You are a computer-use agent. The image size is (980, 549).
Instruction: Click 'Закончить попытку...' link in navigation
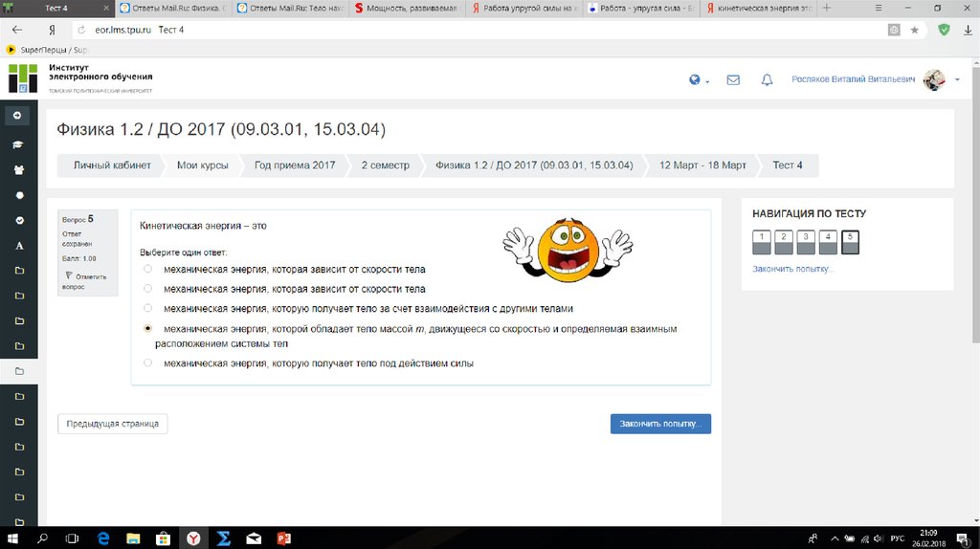pos(793,269)
